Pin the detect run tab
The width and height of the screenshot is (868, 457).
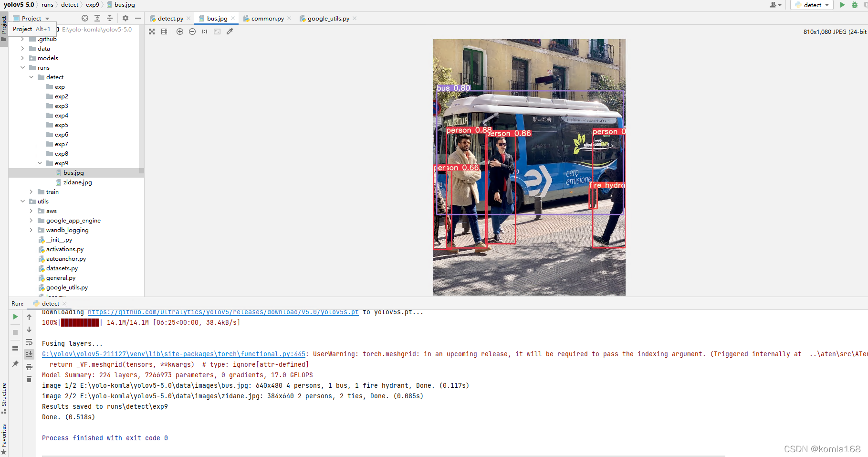click(15, 364)
